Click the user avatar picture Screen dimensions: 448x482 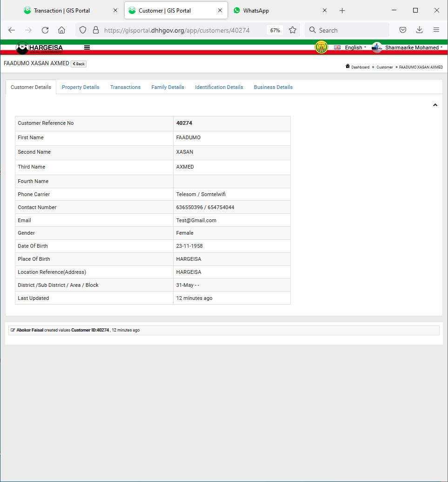[x=377, y=48]
